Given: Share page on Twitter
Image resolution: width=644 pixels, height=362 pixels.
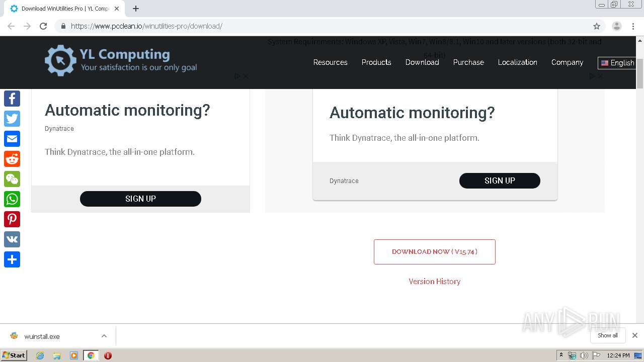Looking at the screenshot, I should coord(12,119).
